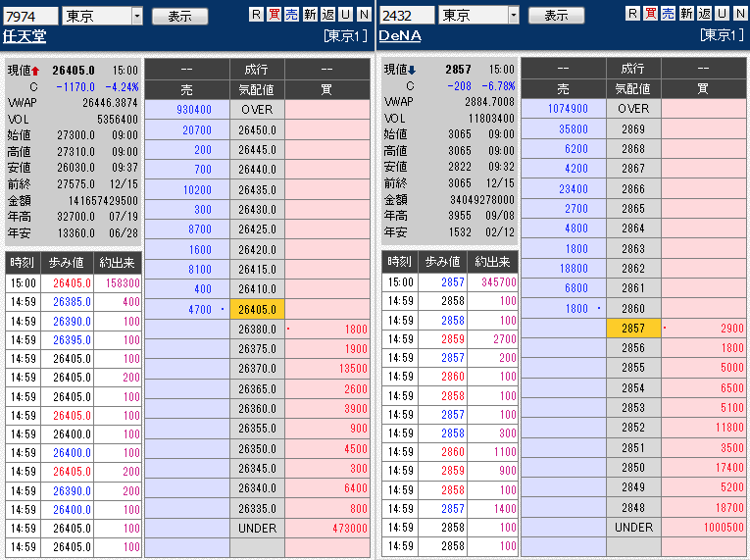The image size is (750, 560).
Task: Click DeNA turnover value 34049278000
Action: (482, 200)
